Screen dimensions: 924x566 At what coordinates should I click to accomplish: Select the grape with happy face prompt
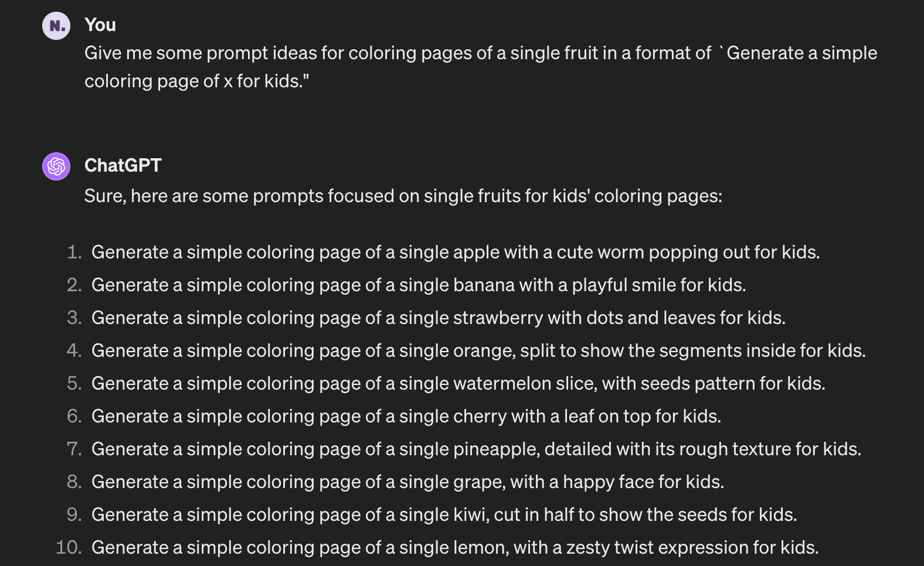tap(408, 482)
